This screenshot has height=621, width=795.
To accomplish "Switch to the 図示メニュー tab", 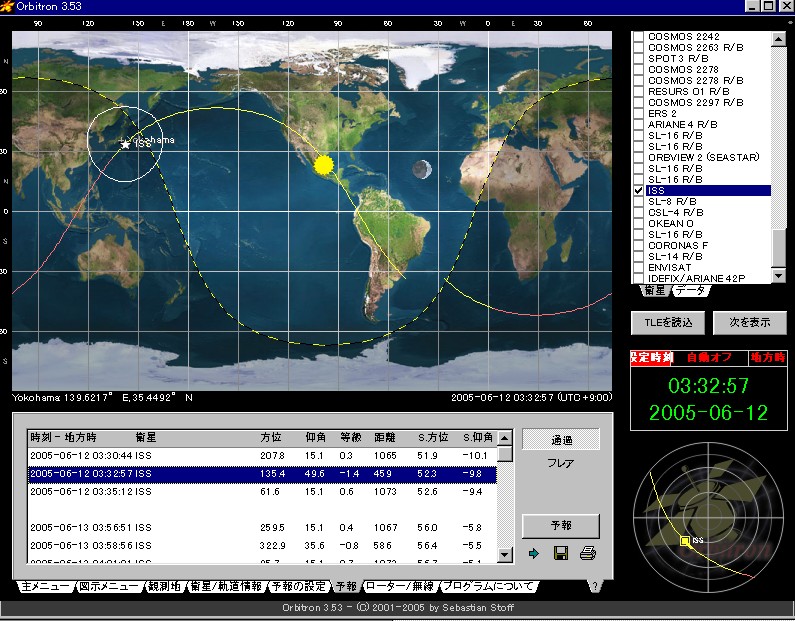I will point(109,587).
